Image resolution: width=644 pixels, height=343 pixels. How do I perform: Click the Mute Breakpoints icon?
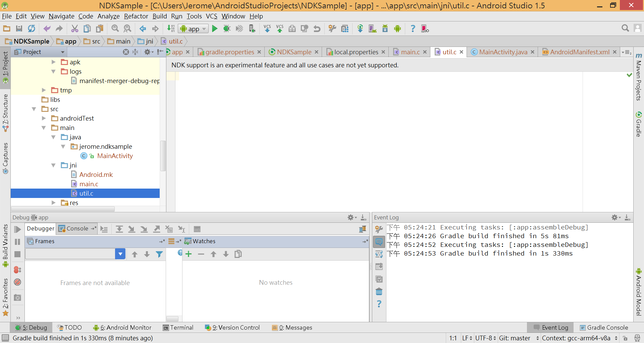point(17,282)
